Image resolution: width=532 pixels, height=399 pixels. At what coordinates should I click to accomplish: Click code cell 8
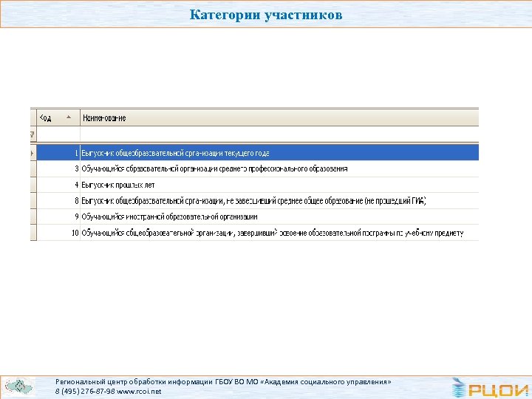tap(58, 201)
